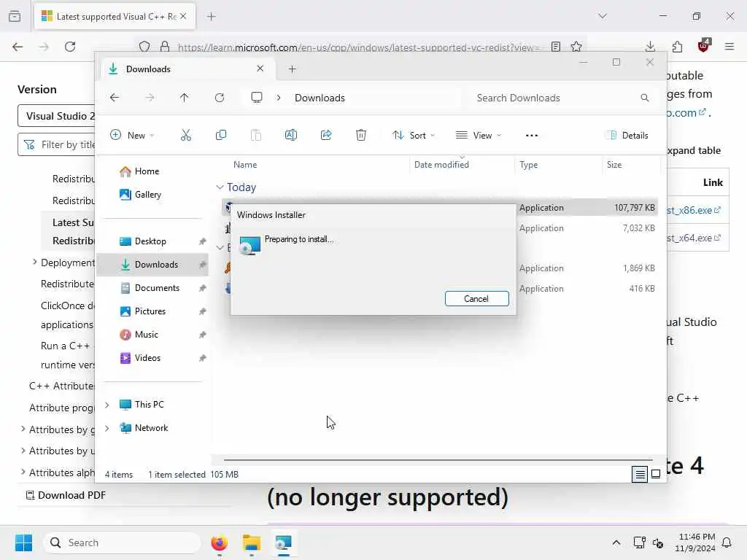Go back in Firefox
The width and height of the screenshot is (747, 560).
coord(18,47)
